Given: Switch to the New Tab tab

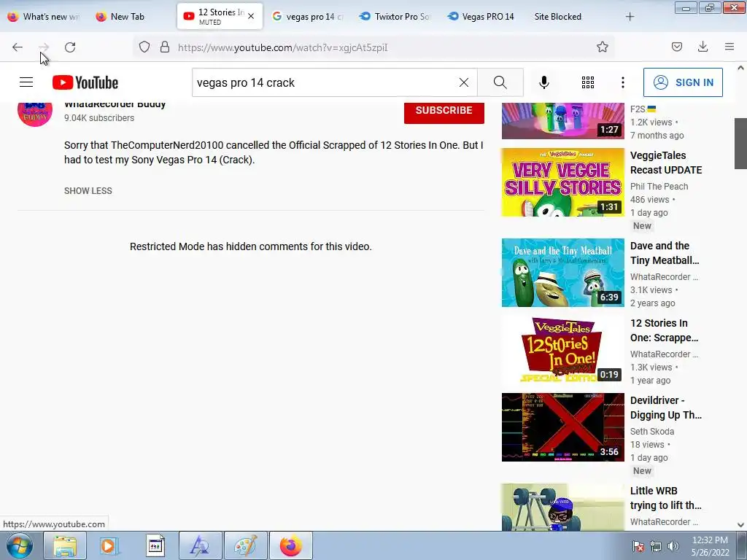Looking at the screenshot, I should click(126, 17).
